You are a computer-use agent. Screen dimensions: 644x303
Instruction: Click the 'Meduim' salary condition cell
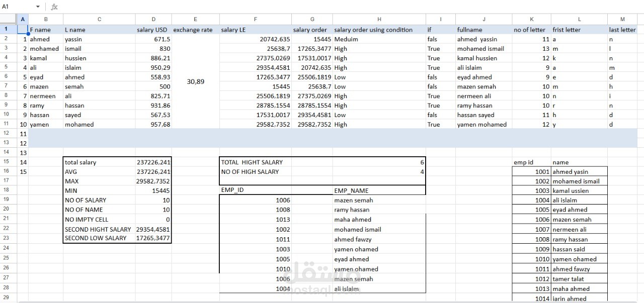(379, 39)
